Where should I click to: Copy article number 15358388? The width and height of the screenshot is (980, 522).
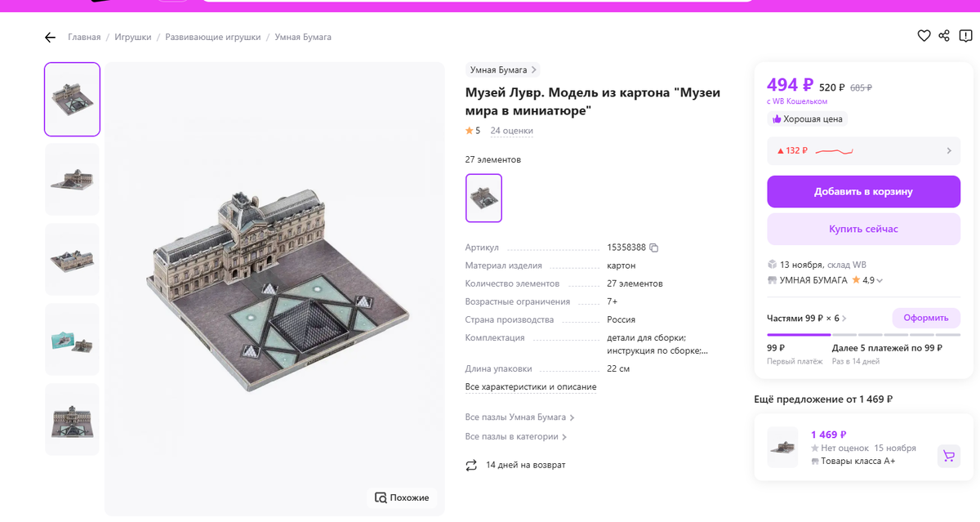(x=653, y=248)
